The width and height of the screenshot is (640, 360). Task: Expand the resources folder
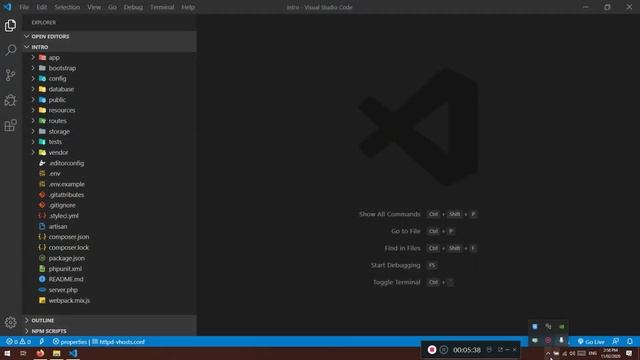point(33,110)
